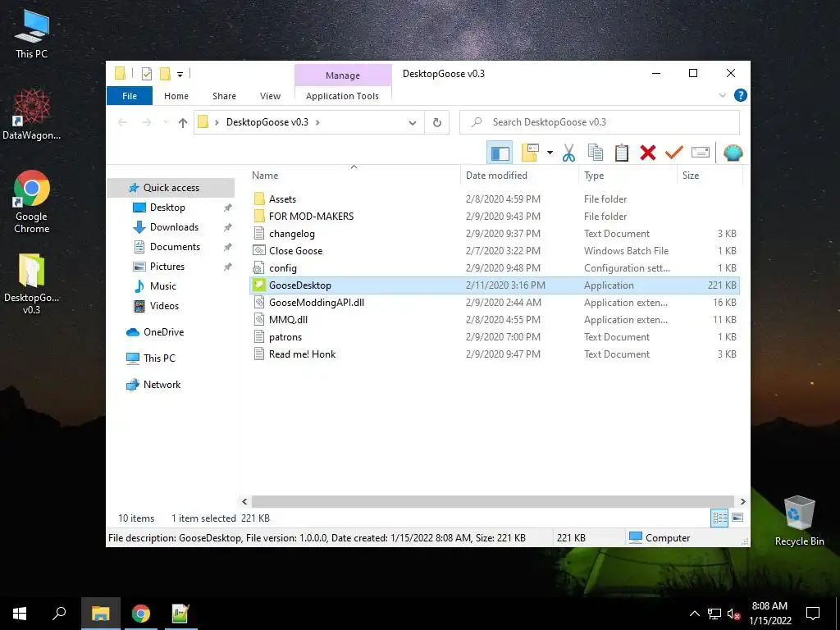Screen dimensions: 840x630
Task: Click the Search DesktopGoose v0.3 field
Action: [600, 122]
